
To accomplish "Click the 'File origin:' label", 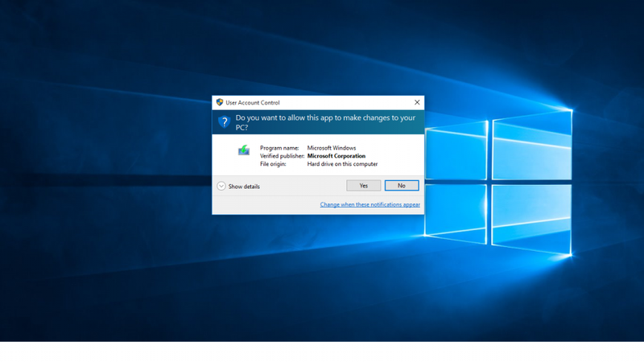I will (x=273, y=164).
